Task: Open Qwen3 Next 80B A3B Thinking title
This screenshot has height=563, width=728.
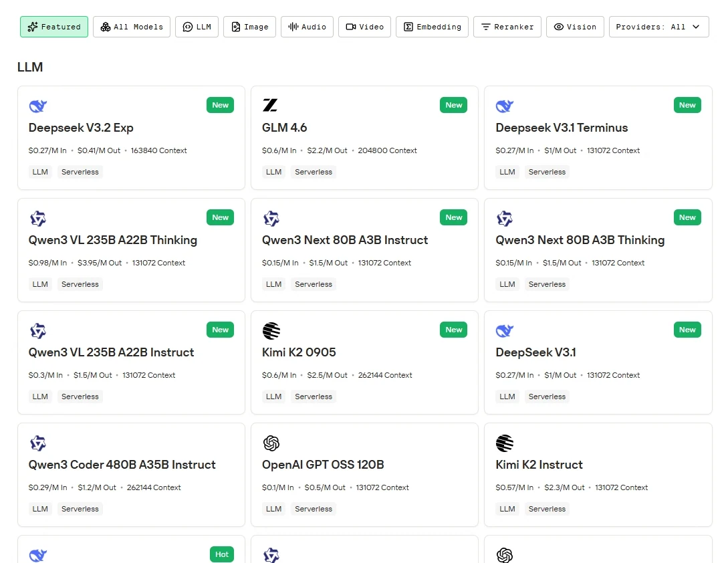Action: coord(580,240)
